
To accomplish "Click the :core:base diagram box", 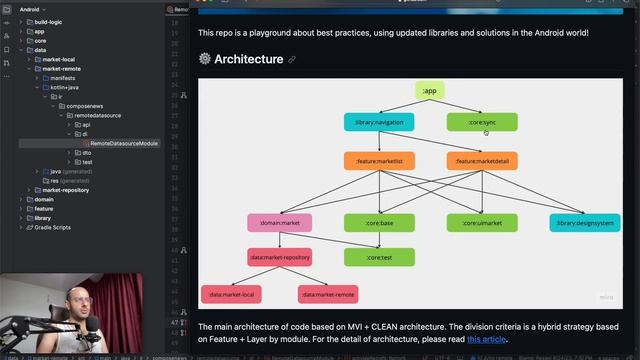I will [x=379, y=223].
